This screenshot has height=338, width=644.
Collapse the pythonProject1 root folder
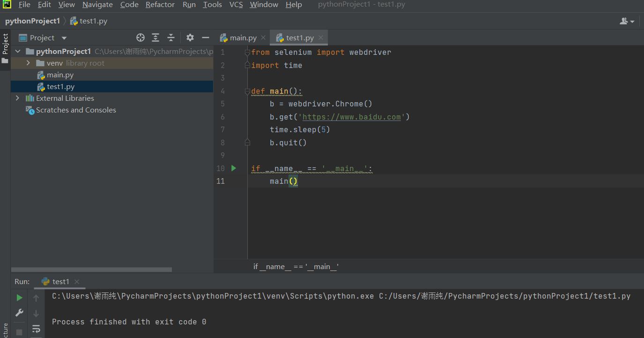tap(18, 51)
